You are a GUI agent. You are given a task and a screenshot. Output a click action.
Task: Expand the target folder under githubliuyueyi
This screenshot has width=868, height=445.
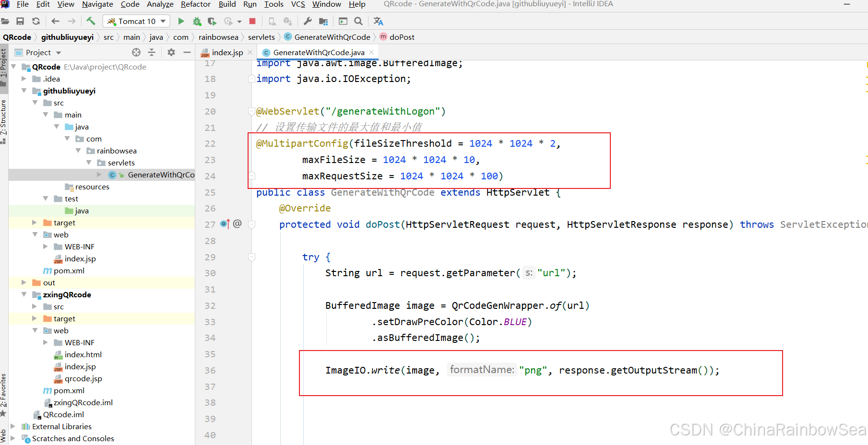tap(35, 222)
